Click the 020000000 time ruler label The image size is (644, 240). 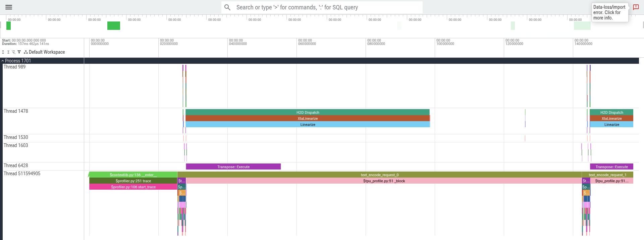pyautogui.click(x=169, y=44)
